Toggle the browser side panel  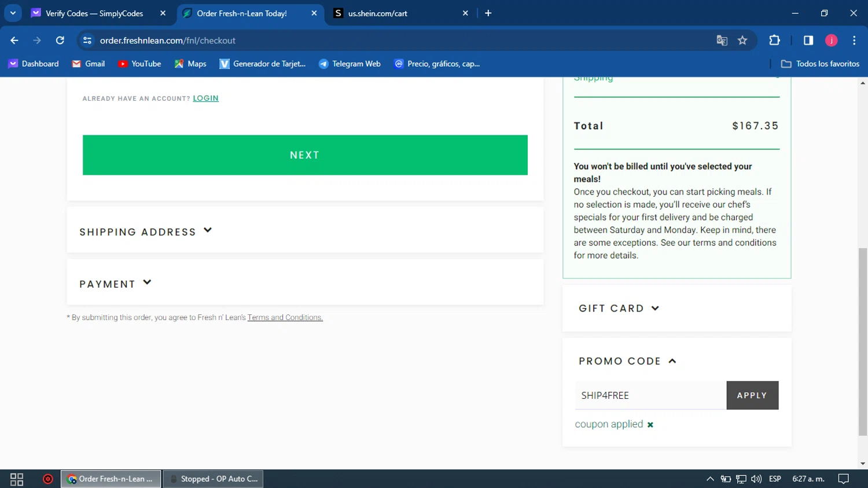tap(808, 41)
